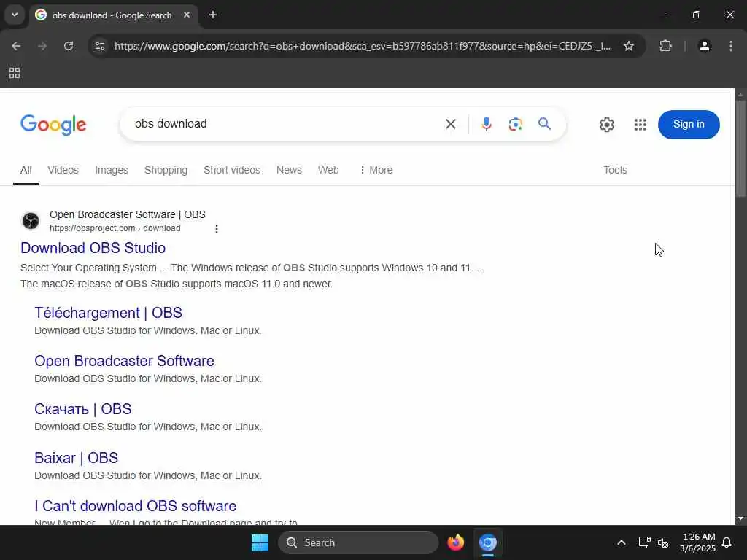Screen dimensions: 747x560
Task: Expand the More search filters
Action: point(376,170)
